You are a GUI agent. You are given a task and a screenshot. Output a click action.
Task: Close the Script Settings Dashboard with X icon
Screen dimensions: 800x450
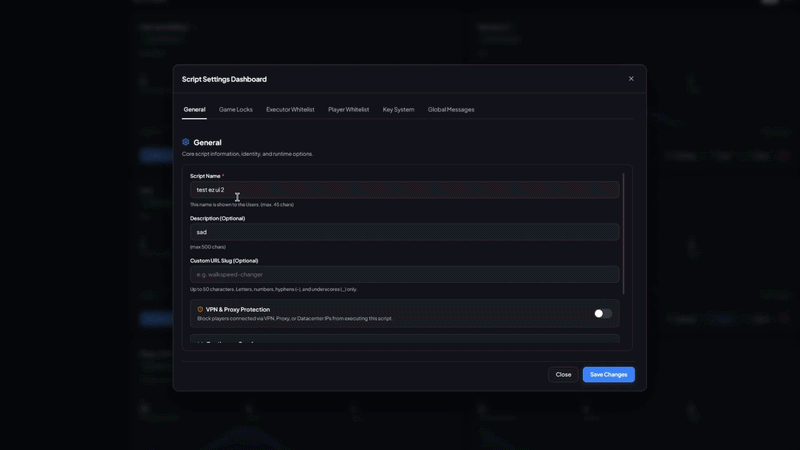coord(631,79)
